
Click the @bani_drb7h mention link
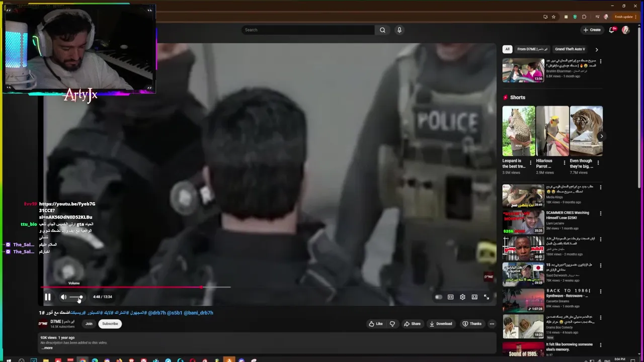coord(198,313)
